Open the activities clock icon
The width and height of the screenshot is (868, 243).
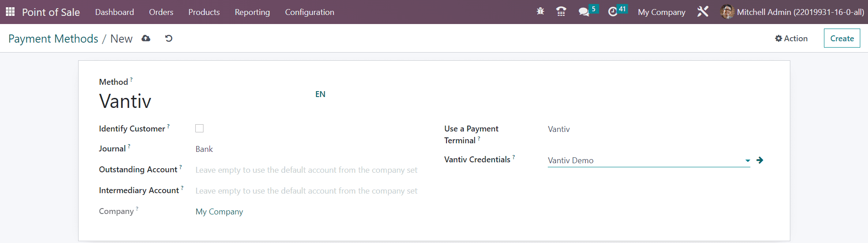click(x=613, y=12)
